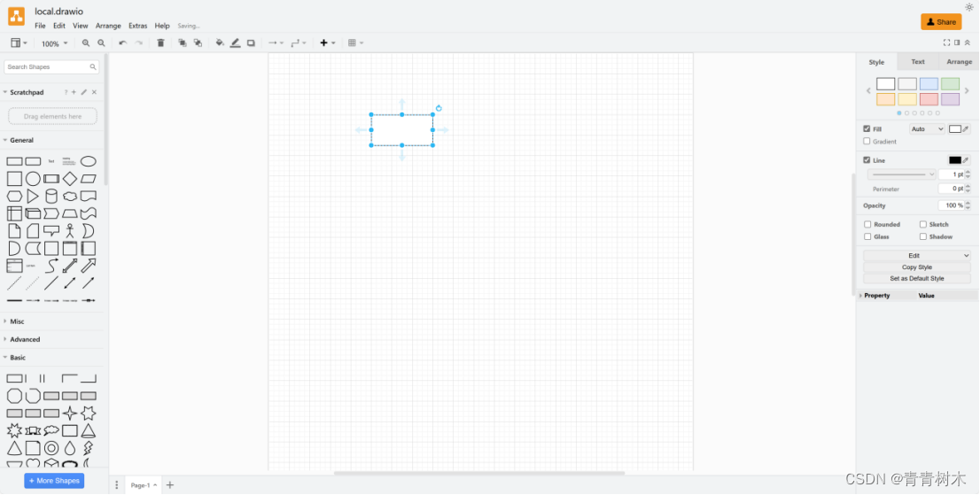Pick the triangle shape in General
This screenshot has height=495, width=980.
point(33,197)
